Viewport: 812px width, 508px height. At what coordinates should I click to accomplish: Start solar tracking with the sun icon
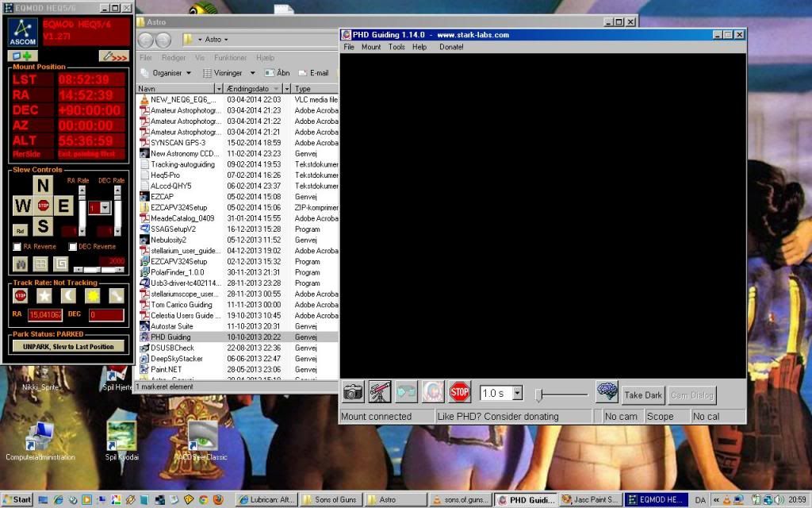(x=92, y=296)
